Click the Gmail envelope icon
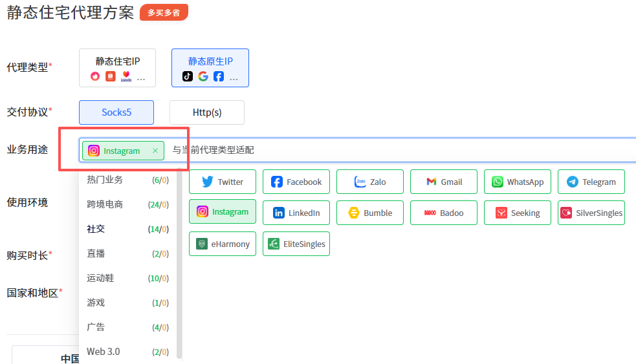Screen dimensions: 636x364 tap(431, 182)
